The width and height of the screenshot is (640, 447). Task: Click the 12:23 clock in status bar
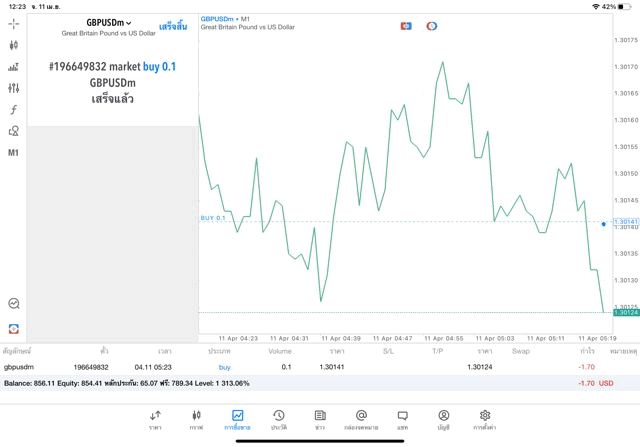click(17, 7)
